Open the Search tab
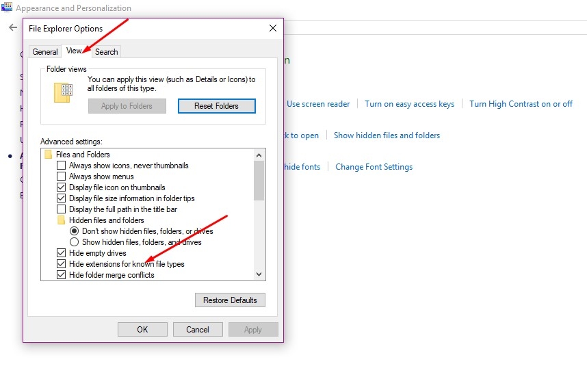Screen dimensions: 587x392 (106, 52)
